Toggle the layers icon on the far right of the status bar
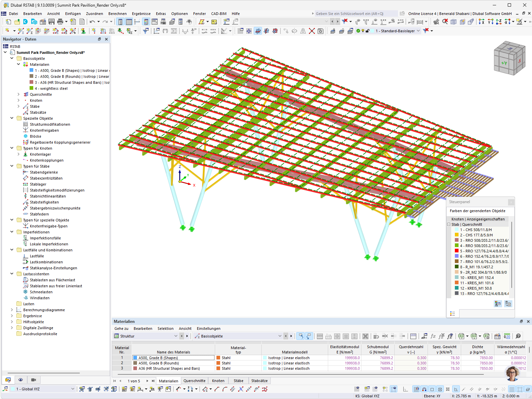The height and width of the screenshot is (399, 532). tap(528, 389)
